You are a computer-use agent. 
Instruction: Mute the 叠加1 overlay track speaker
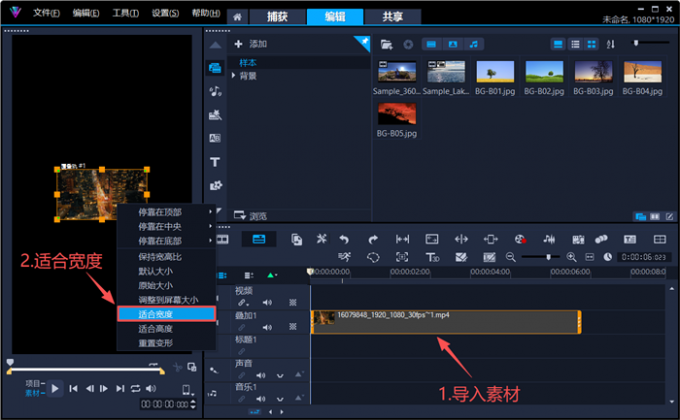267,327
